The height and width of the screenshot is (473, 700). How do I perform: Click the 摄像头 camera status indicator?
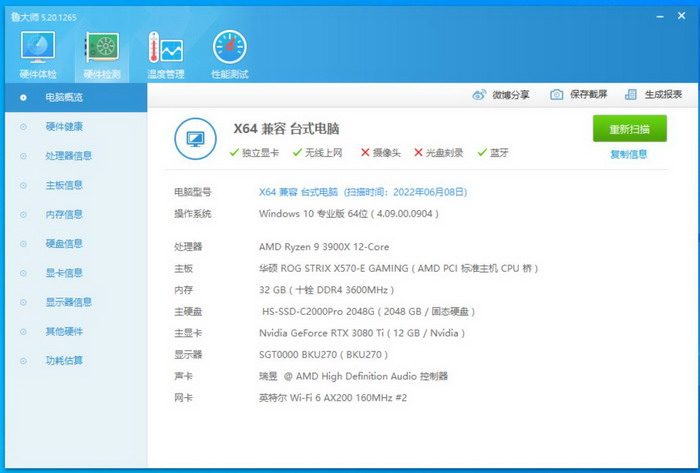pos(365,153)
